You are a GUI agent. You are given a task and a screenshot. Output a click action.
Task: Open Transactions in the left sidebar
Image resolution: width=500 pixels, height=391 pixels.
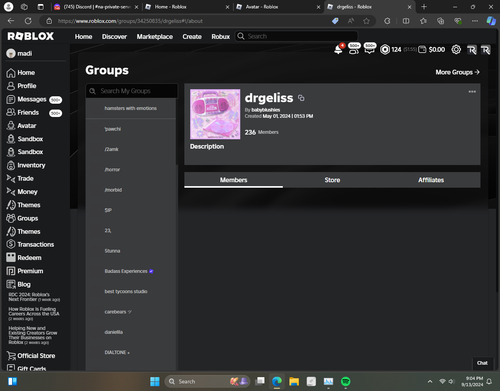(30, 244)
